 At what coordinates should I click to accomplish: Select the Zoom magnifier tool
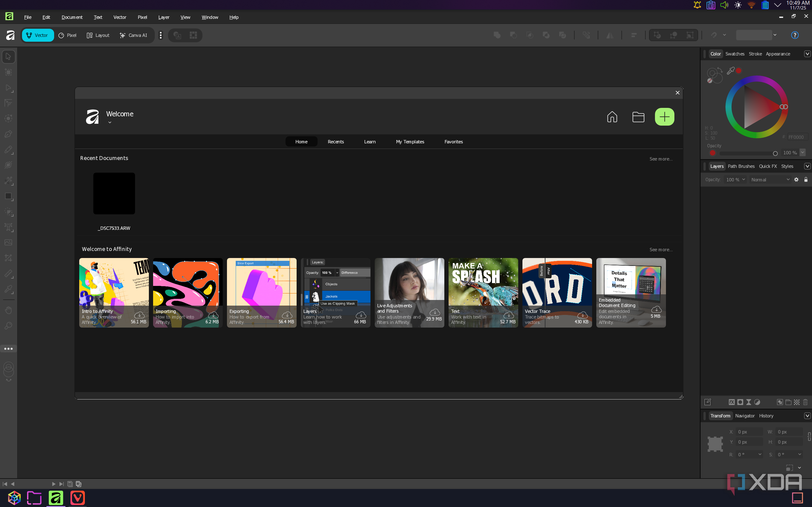click(8, 326)
